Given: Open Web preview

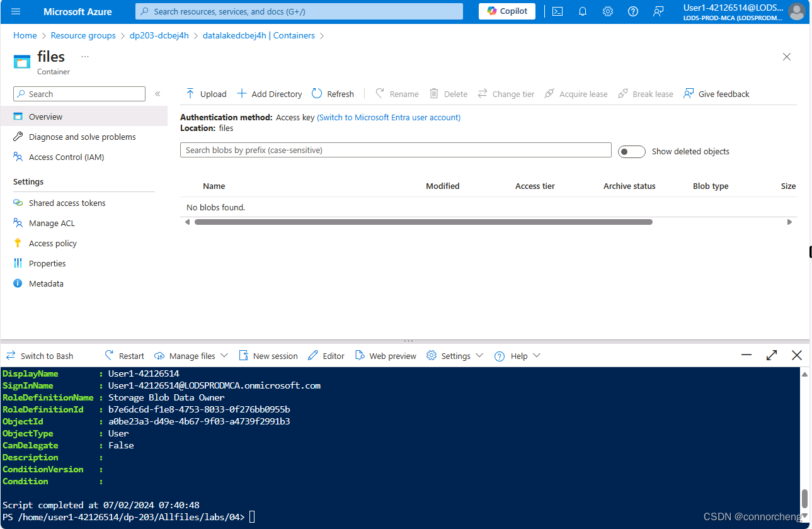Looking at the screenshot, I should [x=386, y=356].
